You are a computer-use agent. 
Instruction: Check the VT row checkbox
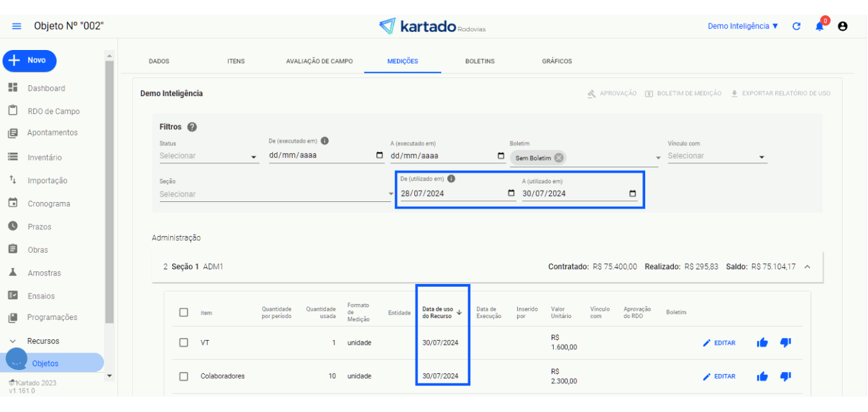tap(183, 343)
